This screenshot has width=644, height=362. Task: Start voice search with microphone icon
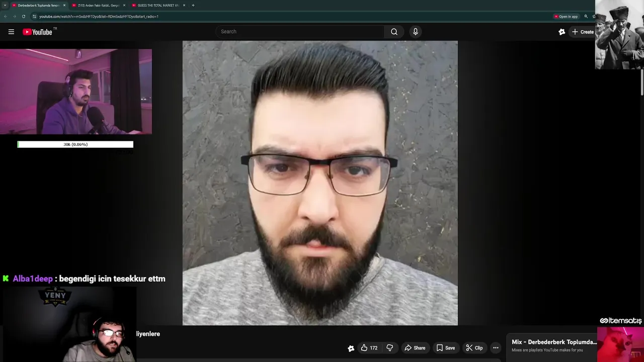(x=415, y=32)
